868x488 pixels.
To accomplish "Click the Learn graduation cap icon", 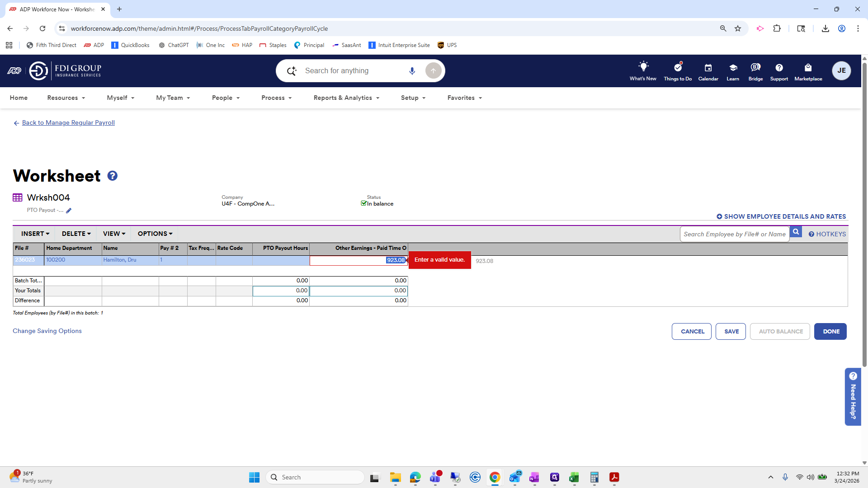I will pyautogui.click(x=733, y=68).
